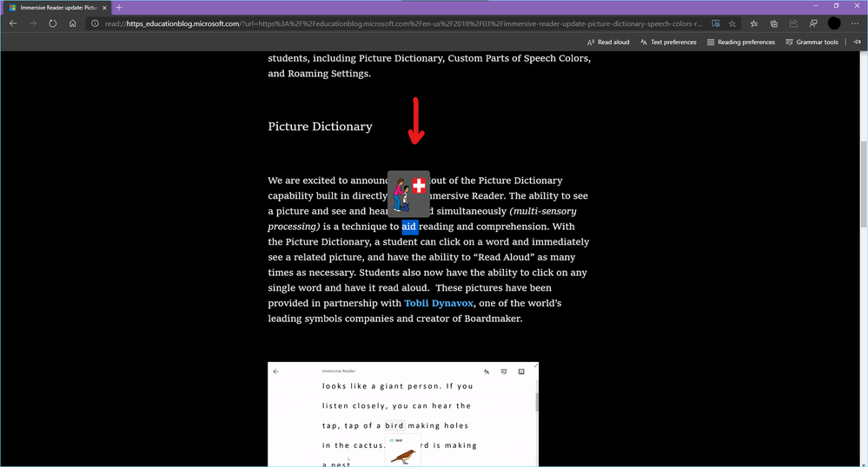Follow the Tobii Dynavox link
Image resolution: width=868 pixels, height=467 pixels.
[439, 303]
